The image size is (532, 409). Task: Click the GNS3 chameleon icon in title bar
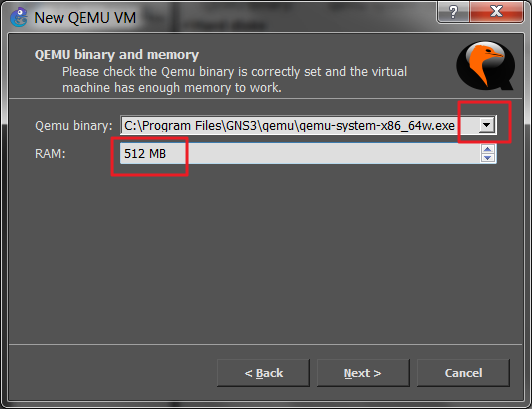[x=18, y=17]
